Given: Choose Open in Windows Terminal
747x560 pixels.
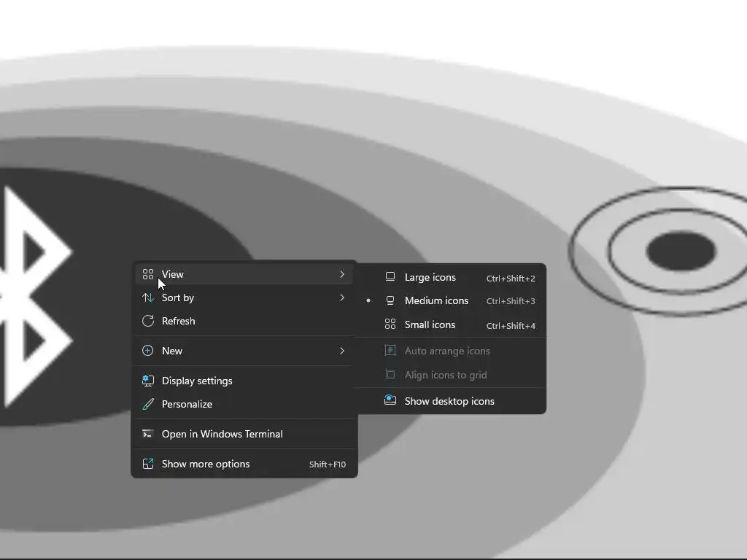Looking at the screenshot, I should click(x=244, y=434).
